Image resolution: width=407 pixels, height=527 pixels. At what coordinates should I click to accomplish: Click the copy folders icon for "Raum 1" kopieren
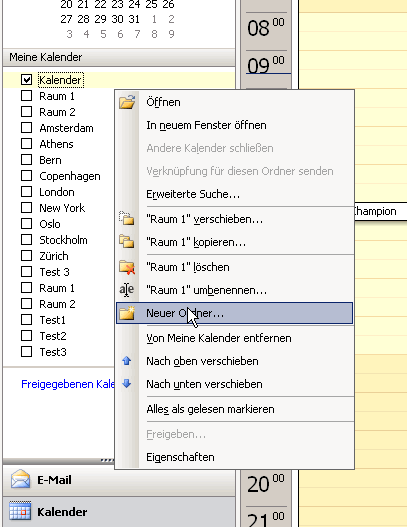coord(127,241)
